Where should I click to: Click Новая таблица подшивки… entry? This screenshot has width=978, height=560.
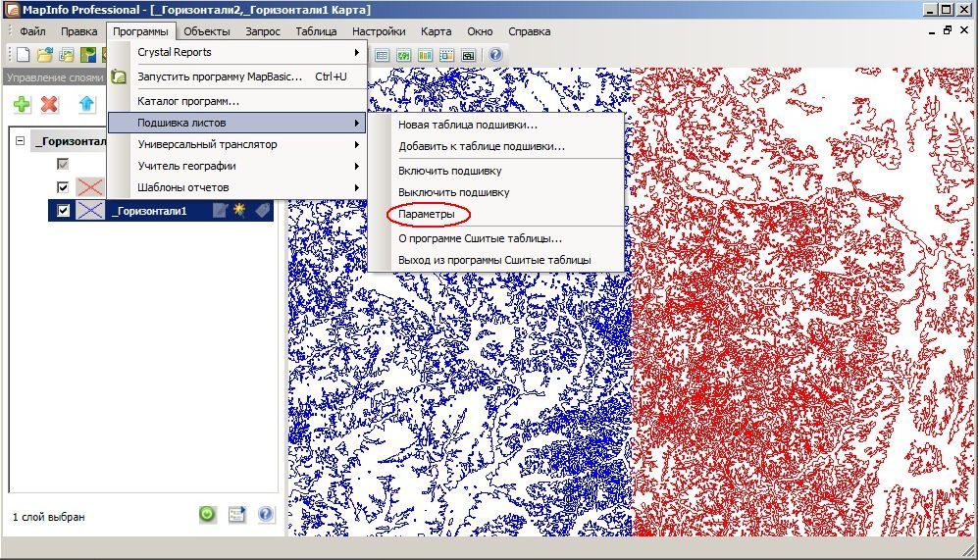pyautogui.click(x=468, y=125)
